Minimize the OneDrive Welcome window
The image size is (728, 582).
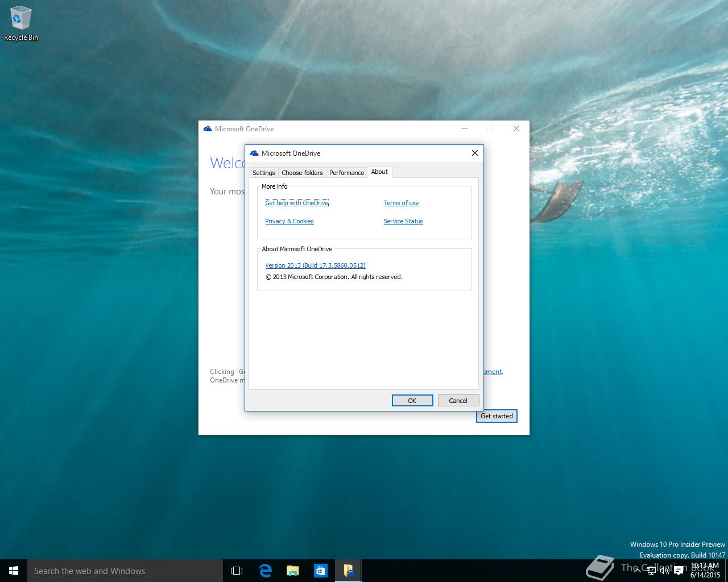tap(465, 128)
